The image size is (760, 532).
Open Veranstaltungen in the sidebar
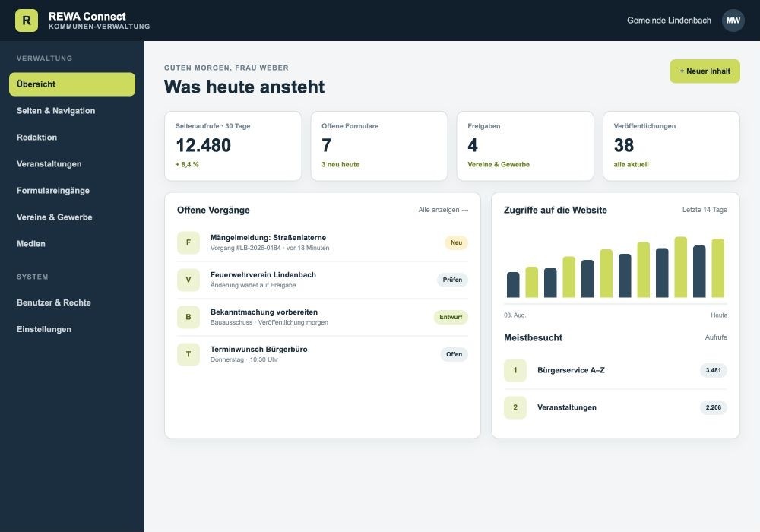[72, 164]
